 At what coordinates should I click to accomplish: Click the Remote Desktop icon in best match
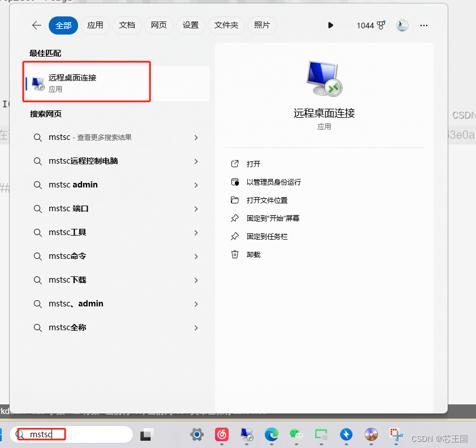coord(38,84)
